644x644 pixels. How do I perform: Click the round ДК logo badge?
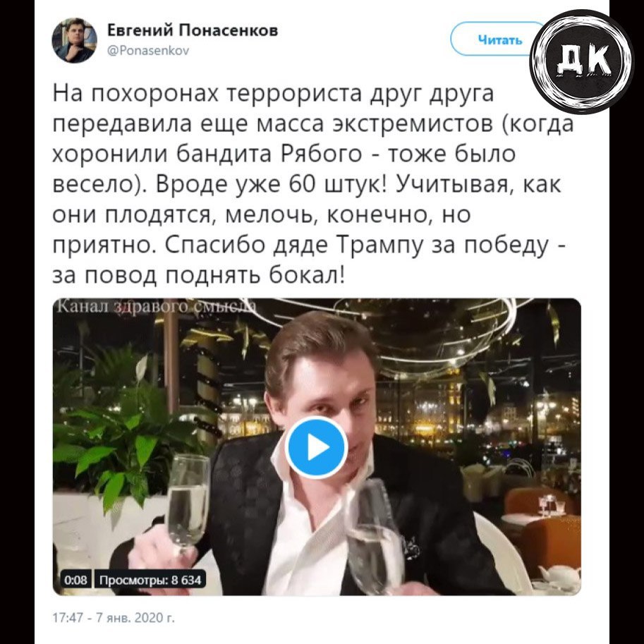[581, 61]
